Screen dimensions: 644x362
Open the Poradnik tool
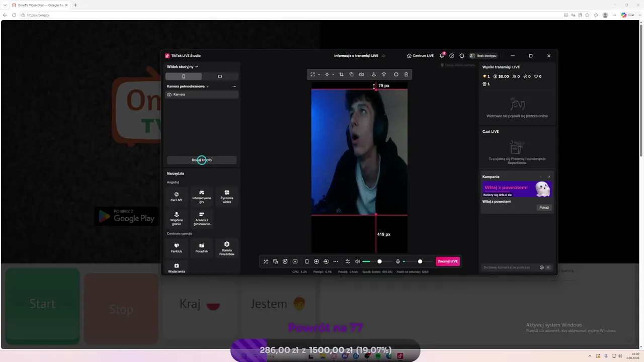[x=202, y=247]
